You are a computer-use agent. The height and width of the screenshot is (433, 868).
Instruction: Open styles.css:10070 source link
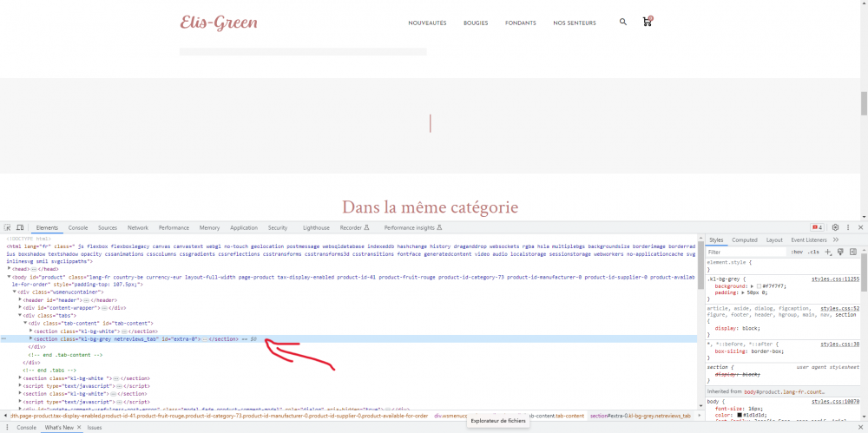[835, 401]
